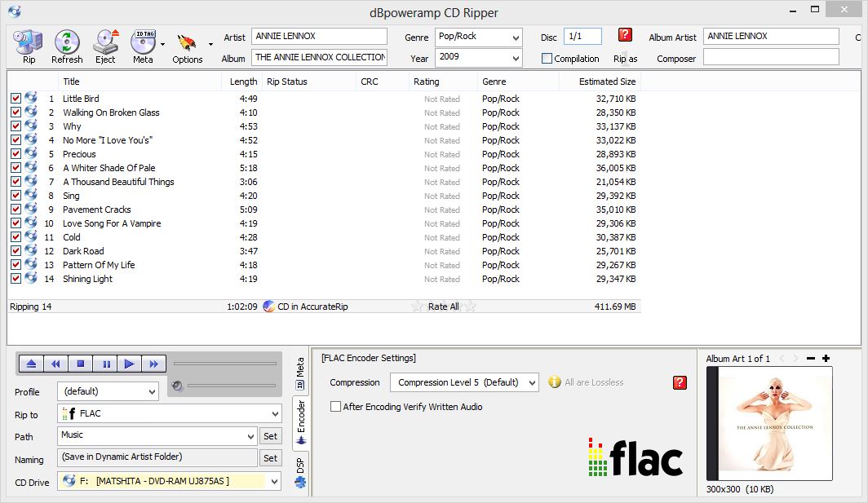Remove album art with the minus icon
868x503 pixels.
click(x=811, y=359)
